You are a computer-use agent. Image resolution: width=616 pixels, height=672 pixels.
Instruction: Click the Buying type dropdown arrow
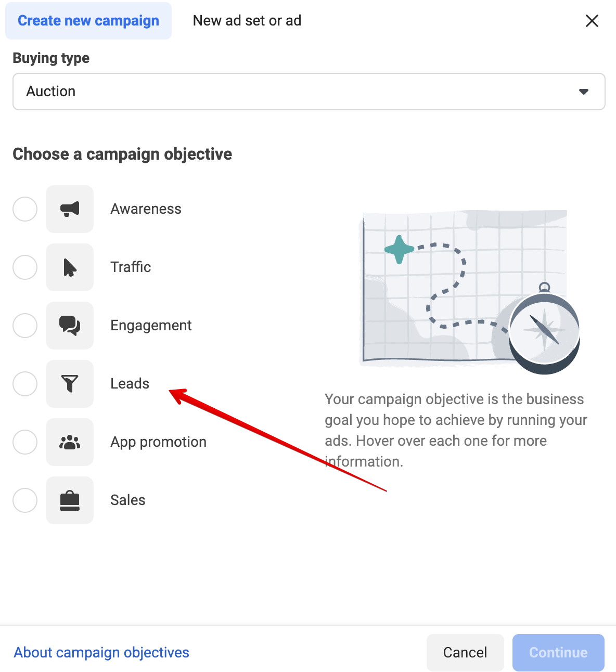point(584,92)
